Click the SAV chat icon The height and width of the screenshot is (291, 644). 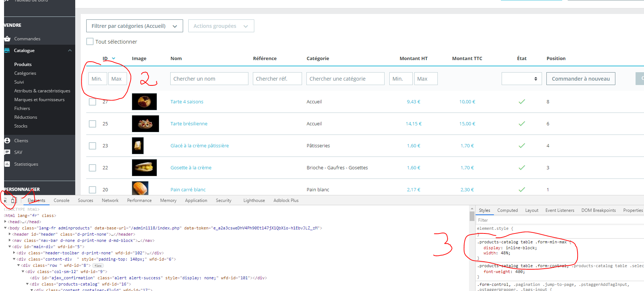click(x=7, y=152)
